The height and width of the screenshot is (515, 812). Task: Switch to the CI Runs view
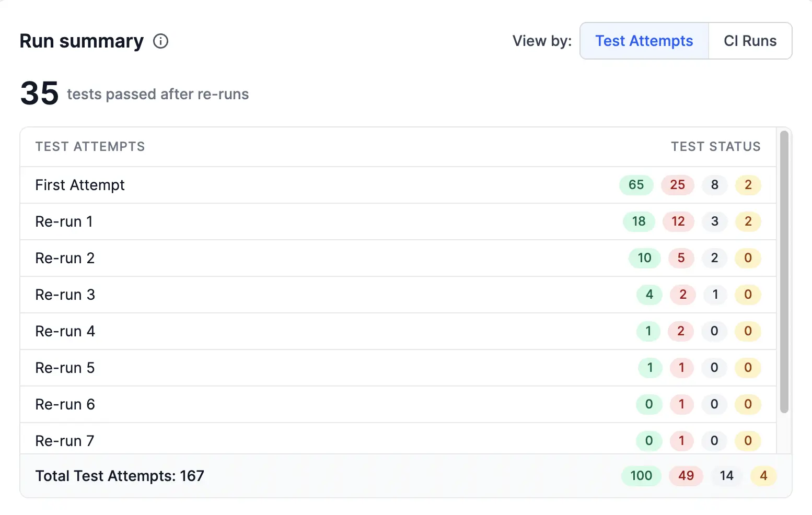[x=750, y=41]
